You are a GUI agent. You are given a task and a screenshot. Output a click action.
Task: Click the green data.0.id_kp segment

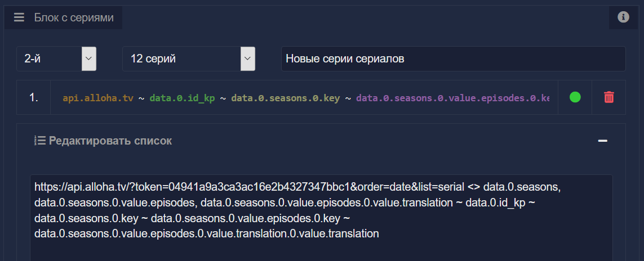pos(182,98)
